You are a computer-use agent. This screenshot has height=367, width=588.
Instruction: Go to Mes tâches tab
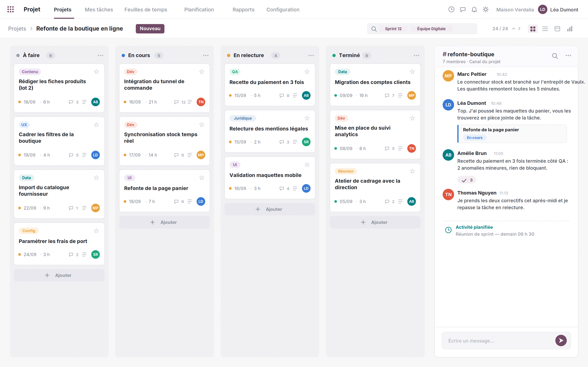(x=99, y=9)
